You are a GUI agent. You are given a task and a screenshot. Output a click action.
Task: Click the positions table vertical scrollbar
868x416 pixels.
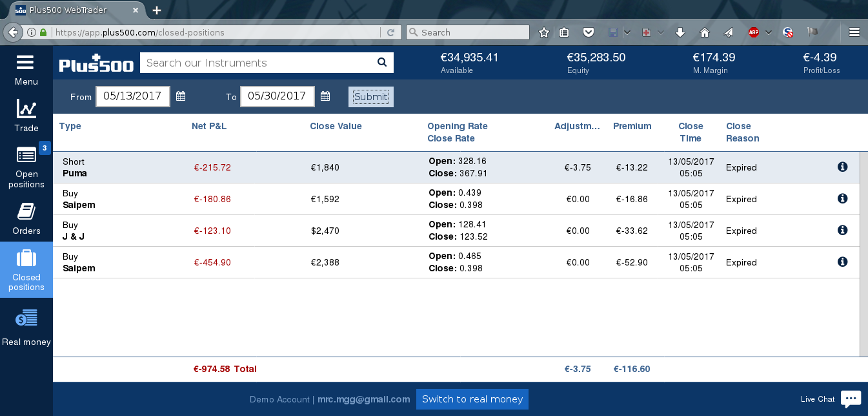click(863, 254)
